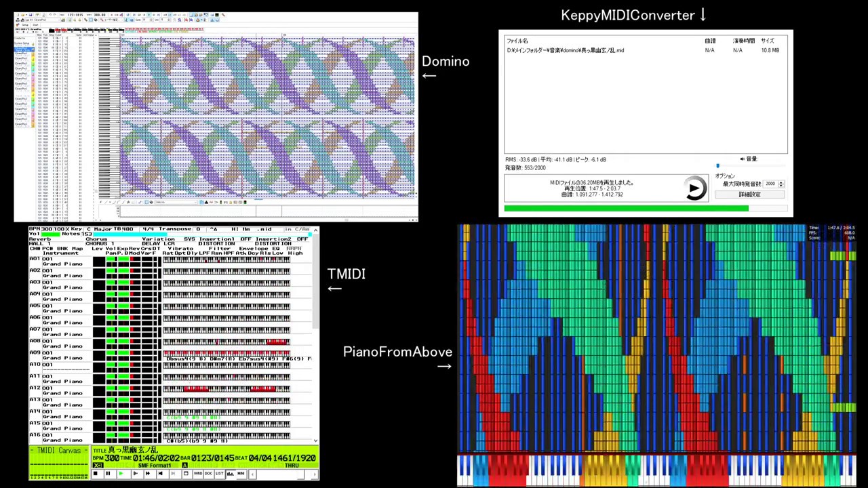Image resolution: width=868 pixels, height=488 pixels.
Task: Click the large play button in KeppyMIDIConverter
Action: [694, 188]
